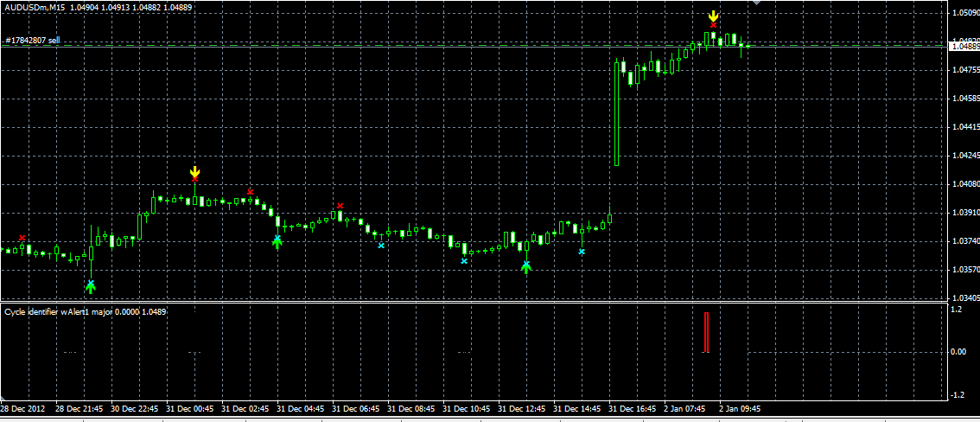Click the small triangle marker at the bottom-left corner
This screenshot has width=980, height=422.
tap(3, 399)
